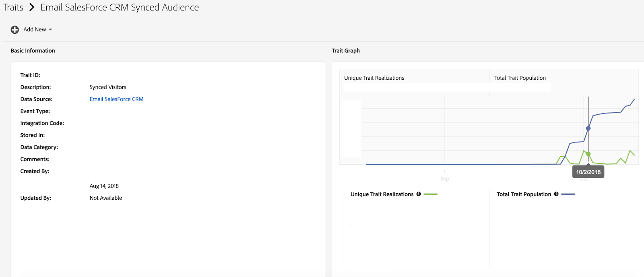Click the Not Available updated-by value

[106, 198]
